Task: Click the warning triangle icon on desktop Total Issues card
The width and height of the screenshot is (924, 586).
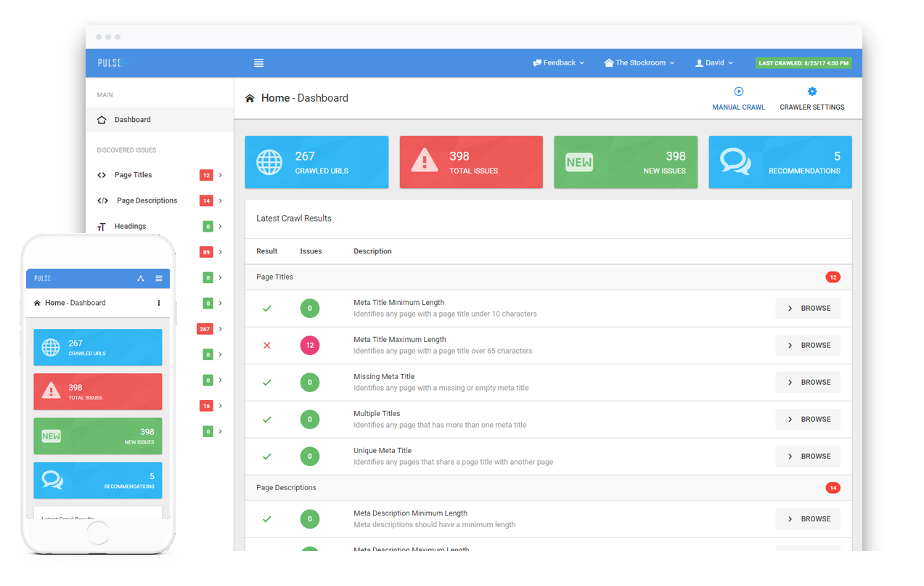Action: click(x=424, y=160)
